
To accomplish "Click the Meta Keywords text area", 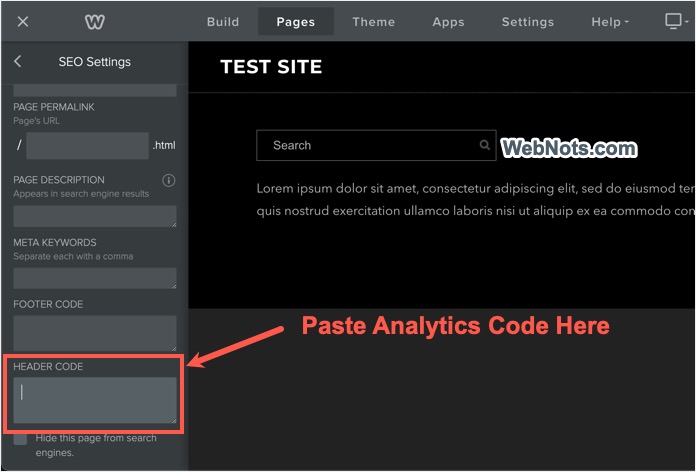I will click(x=95, y=278).
